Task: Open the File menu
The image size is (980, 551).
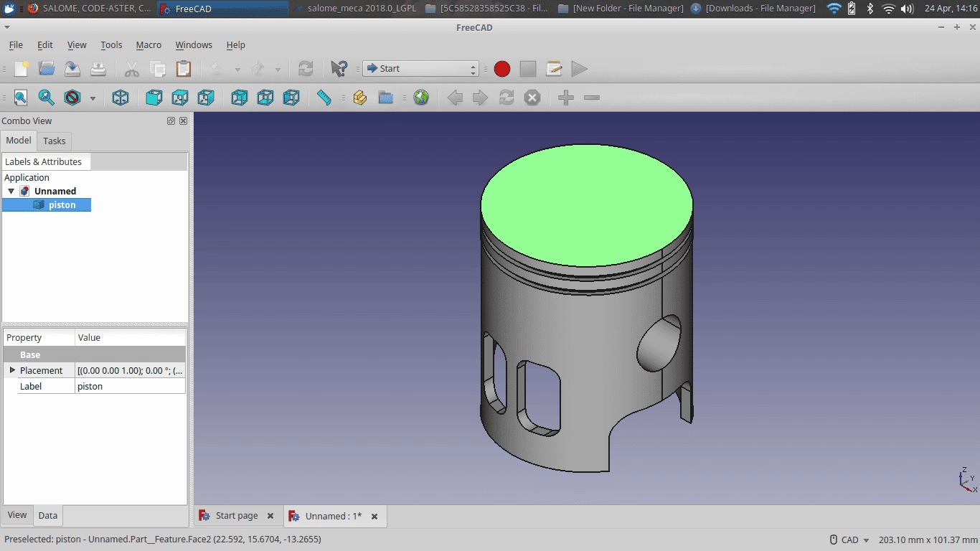Action: click(x=16, y=44)
